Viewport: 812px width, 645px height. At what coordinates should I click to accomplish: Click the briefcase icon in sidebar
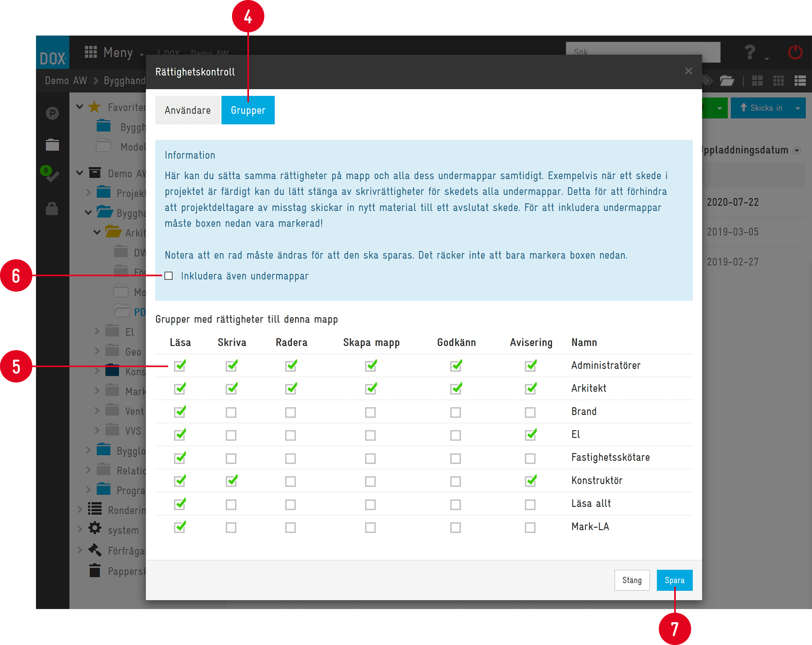pos(52,145)
